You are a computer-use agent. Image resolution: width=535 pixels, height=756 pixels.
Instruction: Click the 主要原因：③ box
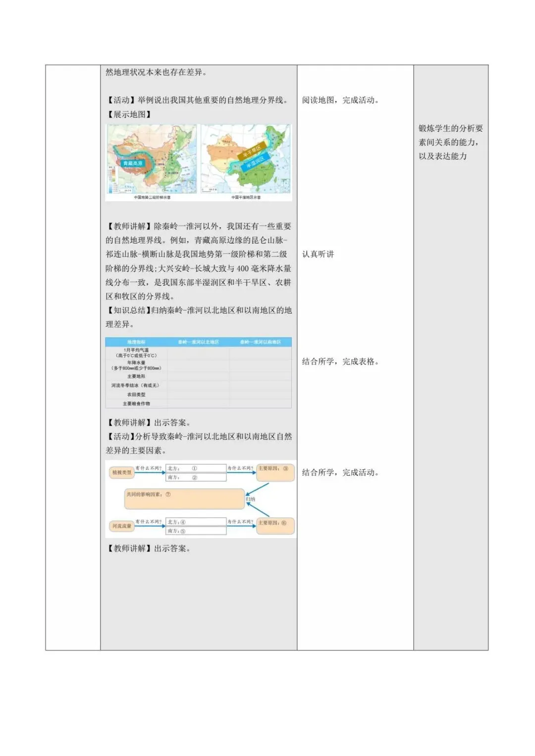click(x=275, y=472)
